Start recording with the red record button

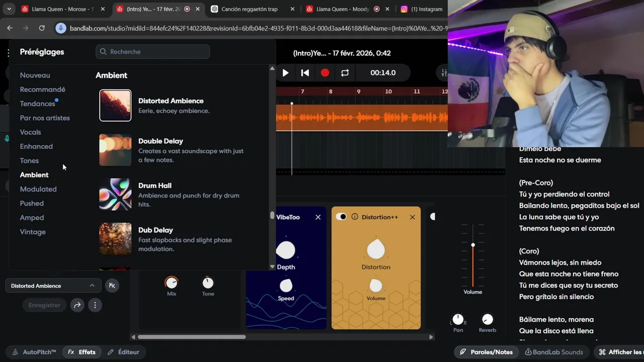click(x=325, y=73)
